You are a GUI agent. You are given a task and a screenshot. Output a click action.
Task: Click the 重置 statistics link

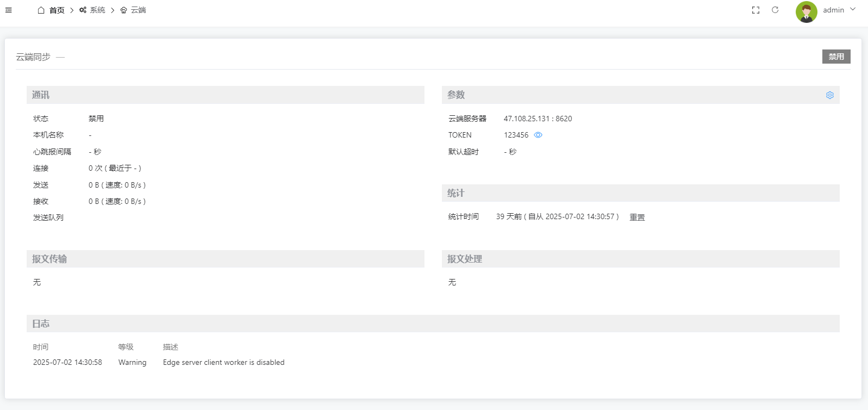coord(637,217)
